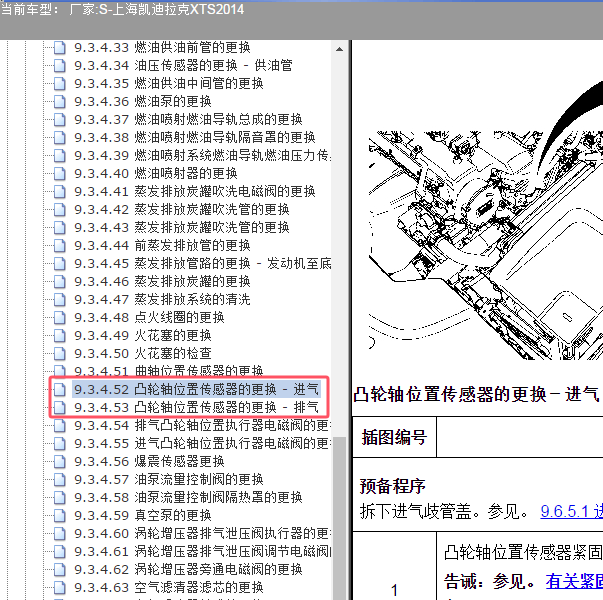Click the 凸轮轴位置传感器的更换 – 进气 heading
Screen dimensions: 603x600
coord(476,395)
